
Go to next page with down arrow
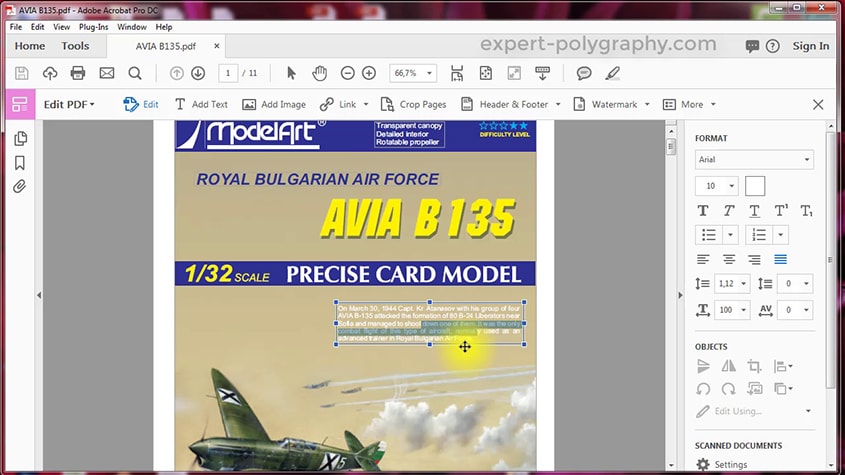click(198, 73)
